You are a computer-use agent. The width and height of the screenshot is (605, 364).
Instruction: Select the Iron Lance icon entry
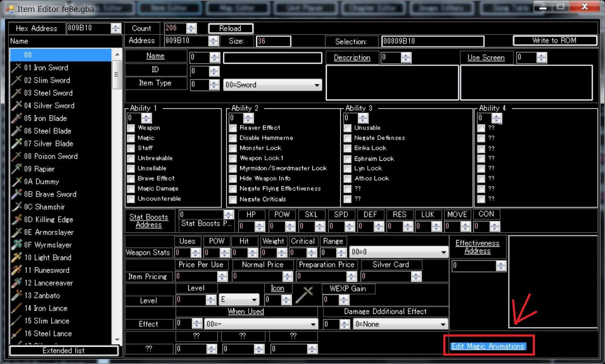pos(16,308)
